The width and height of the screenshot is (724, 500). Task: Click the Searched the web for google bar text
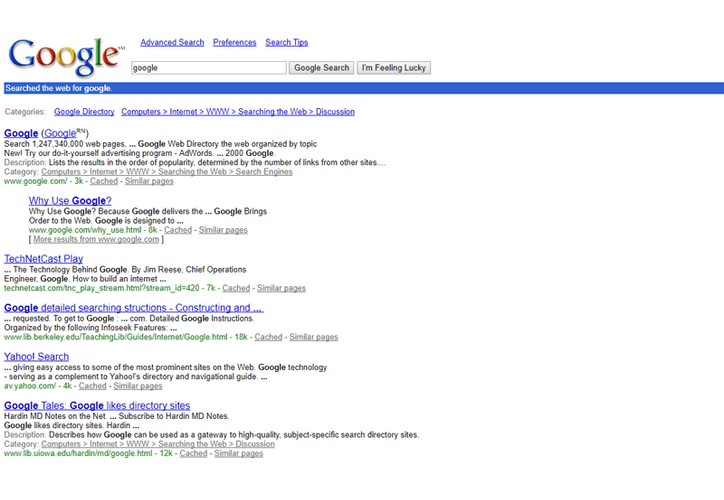(x=59, y=88)
